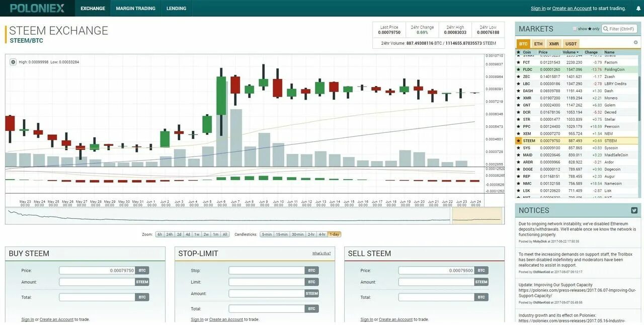This screenshot has height=325, width=644.
Task: Select the Dogecoin row in markets
Action: point(577,169)
